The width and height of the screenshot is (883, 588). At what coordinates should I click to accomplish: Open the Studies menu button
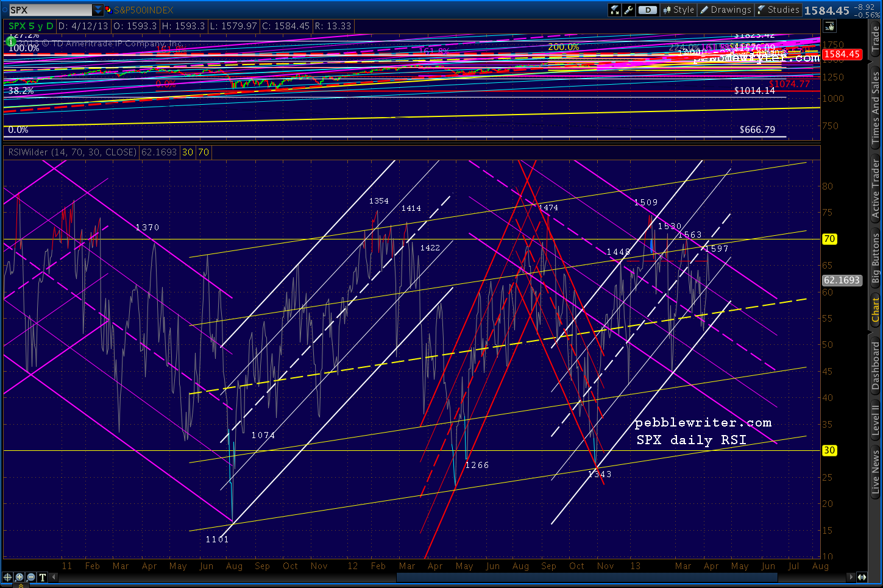click(778, 10)
